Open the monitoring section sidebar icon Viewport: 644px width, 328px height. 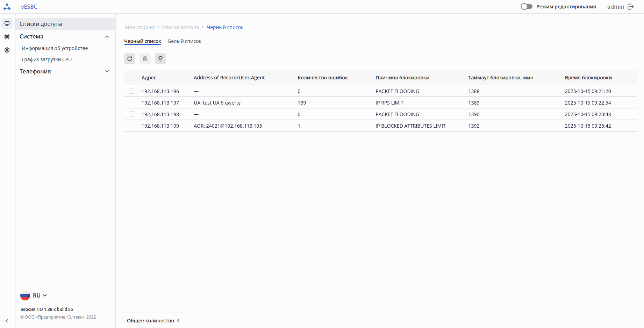[x=7, y=23]
